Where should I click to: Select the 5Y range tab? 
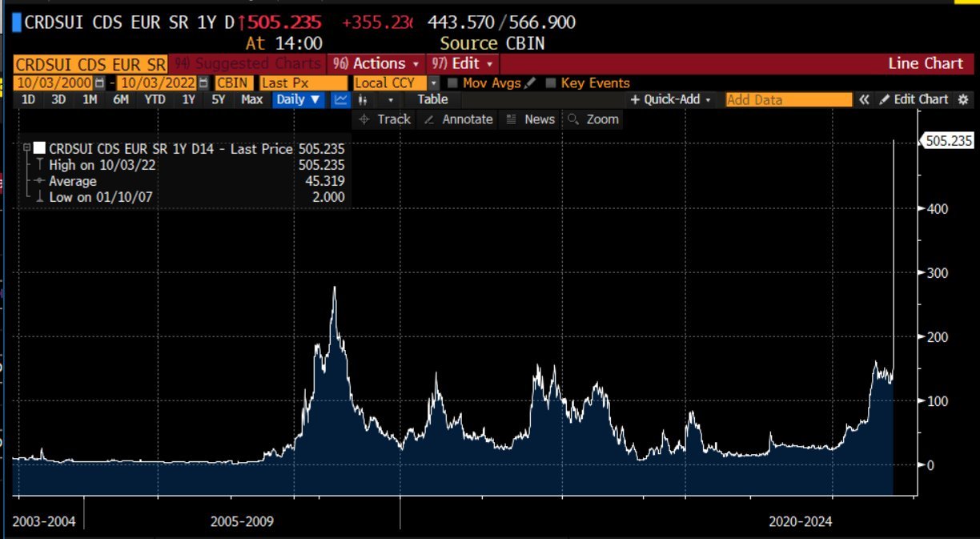point(219,99)
